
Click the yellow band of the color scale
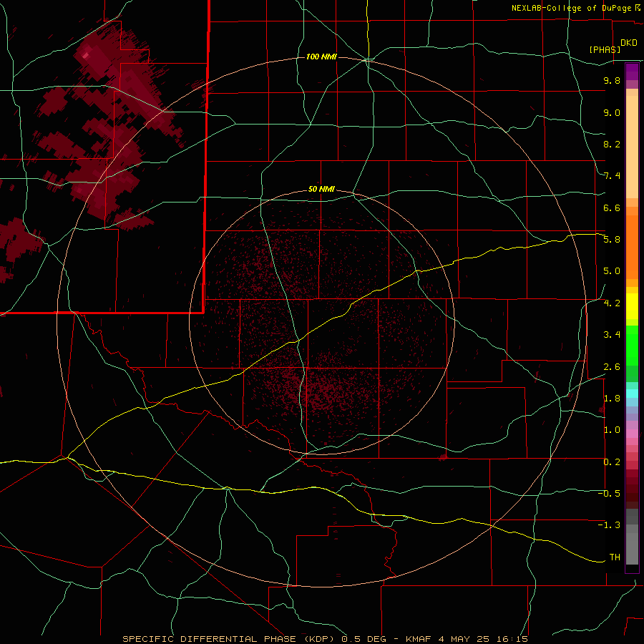point(632,306)
